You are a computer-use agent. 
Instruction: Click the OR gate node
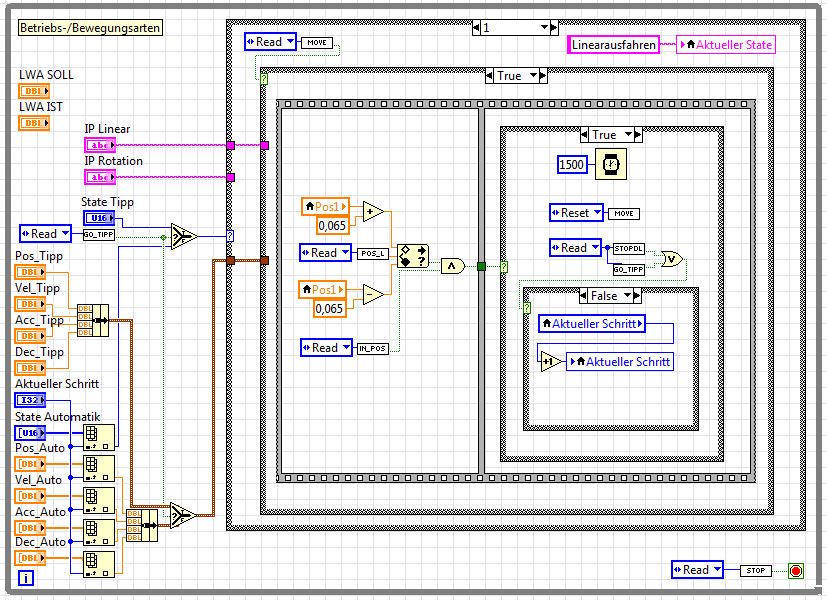coord(673,258)
